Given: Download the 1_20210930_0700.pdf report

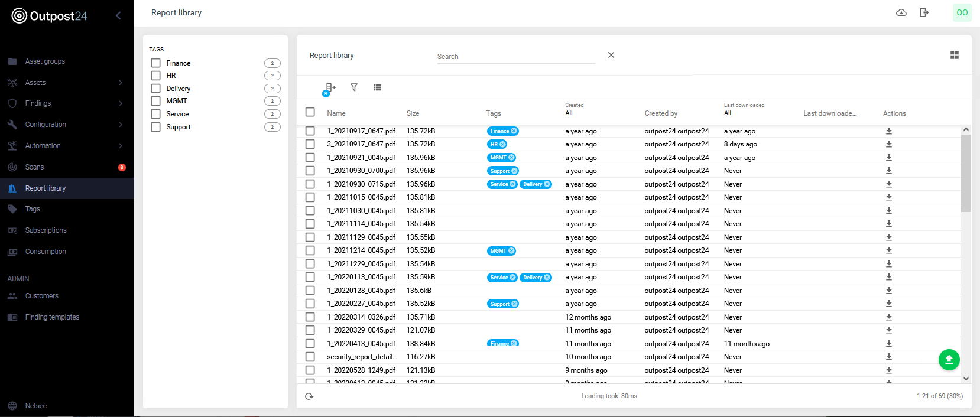Looking at the screenshot, I should (889, 171).
